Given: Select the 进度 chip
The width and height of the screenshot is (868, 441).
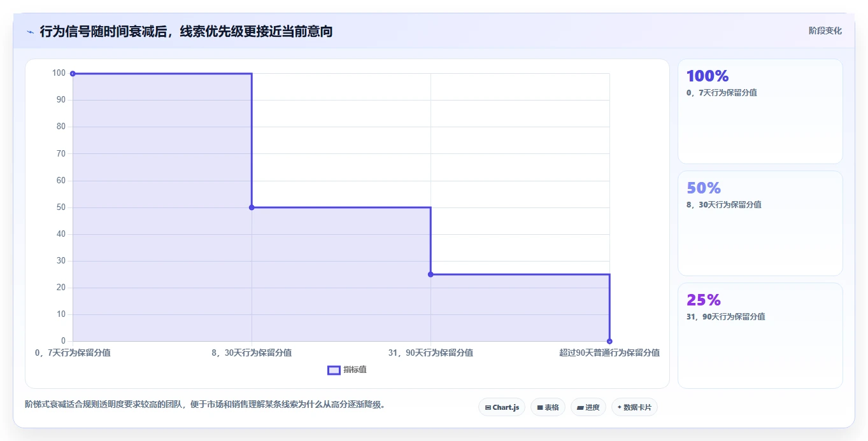Looking at the screenshot, I should tap(588, 407).
